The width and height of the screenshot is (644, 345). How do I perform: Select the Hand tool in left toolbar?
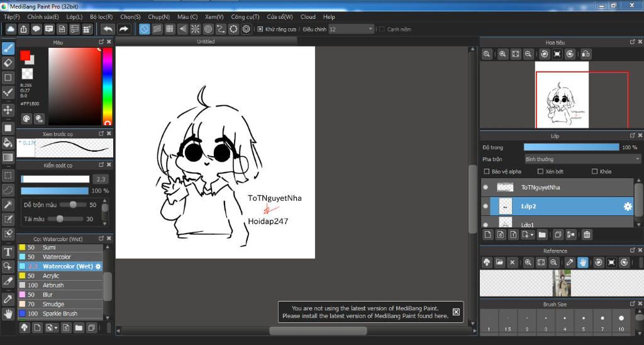[8, 314]
